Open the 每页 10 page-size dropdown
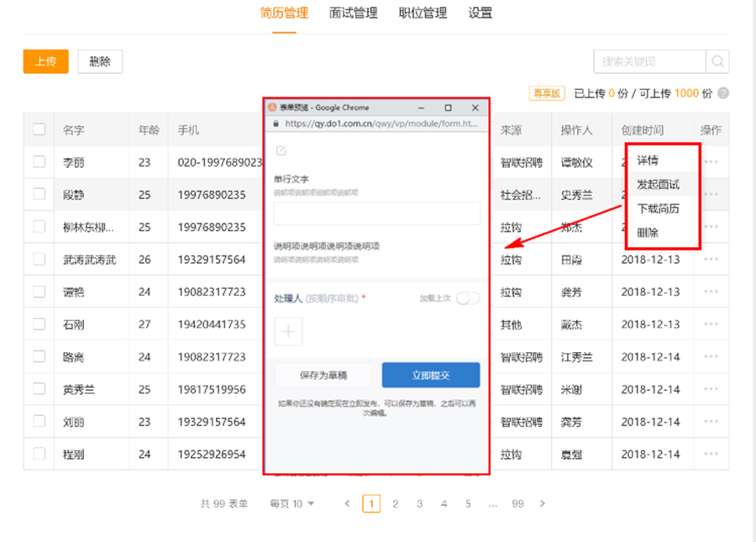This screenshot has height=542, width=756. click(x=290, y=503)
